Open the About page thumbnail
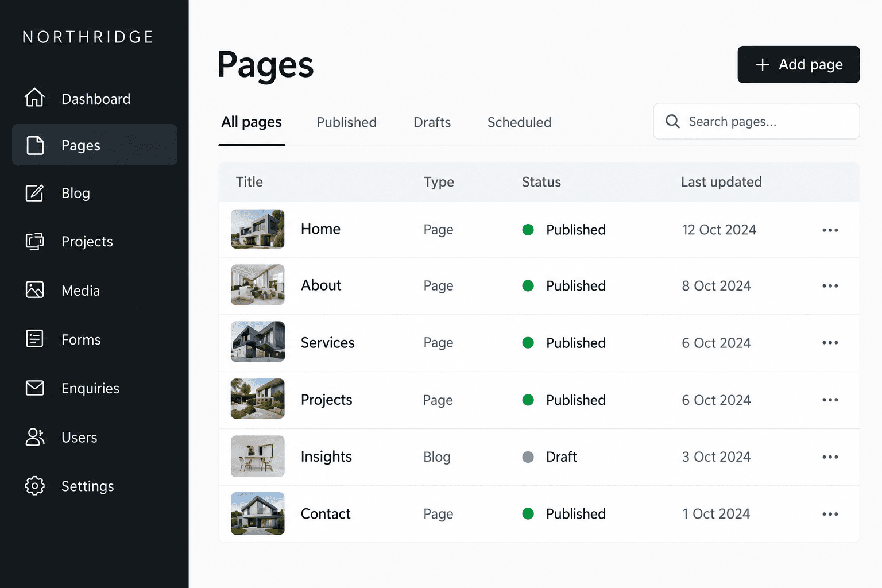882x588 pixels. (x=258, y=285)
